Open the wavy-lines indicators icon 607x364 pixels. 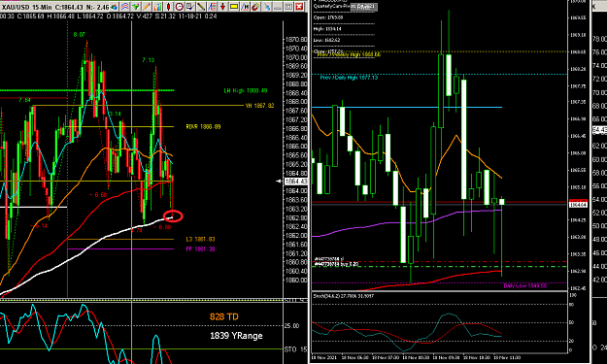pyautogui.click(x=124, y=7)
